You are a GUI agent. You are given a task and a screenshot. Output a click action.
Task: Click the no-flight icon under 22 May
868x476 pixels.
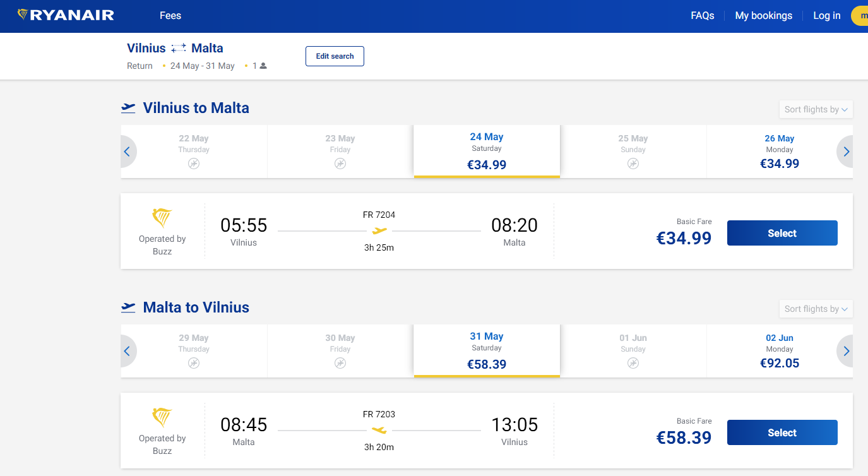click(x=194, y=164)
